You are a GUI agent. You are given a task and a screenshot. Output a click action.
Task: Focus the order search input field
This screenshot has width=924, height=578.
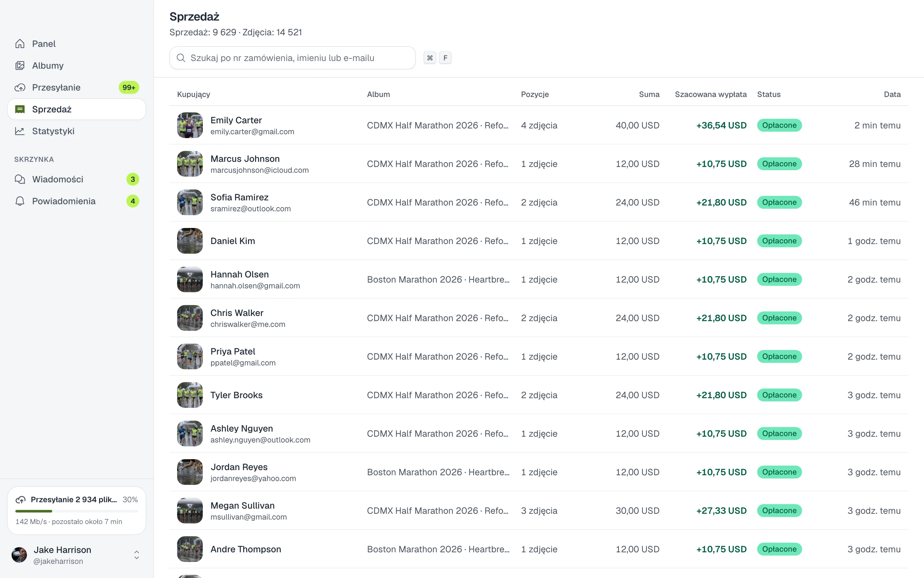(x=293, y=58)
